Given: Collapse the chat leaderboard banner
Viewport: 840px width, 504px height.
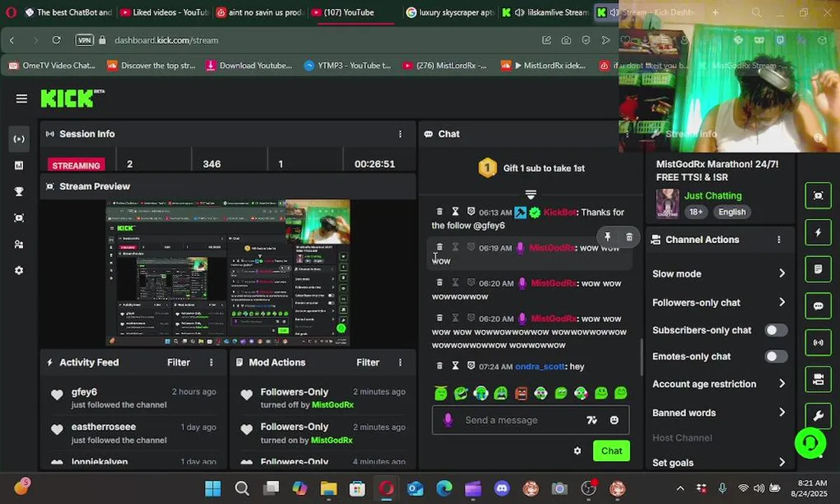Looking at the screenshot, I should (531, 194).
